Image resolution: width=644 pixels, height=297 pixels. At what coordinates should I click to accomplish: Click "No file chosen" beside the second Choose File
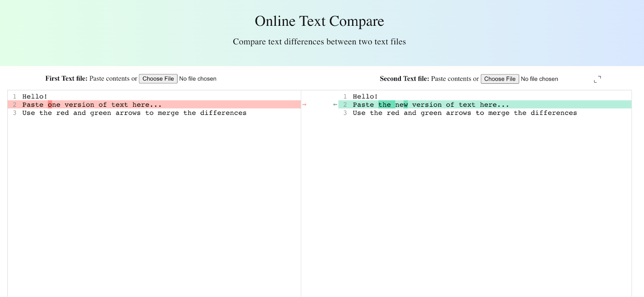[x=539, y=79]
